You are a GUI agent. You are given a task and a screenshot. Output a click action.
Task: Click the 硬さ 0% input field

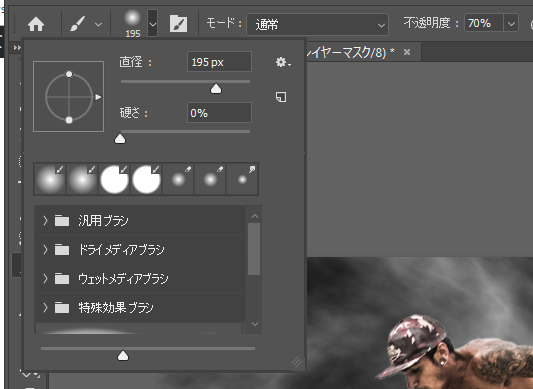(219, 113)
